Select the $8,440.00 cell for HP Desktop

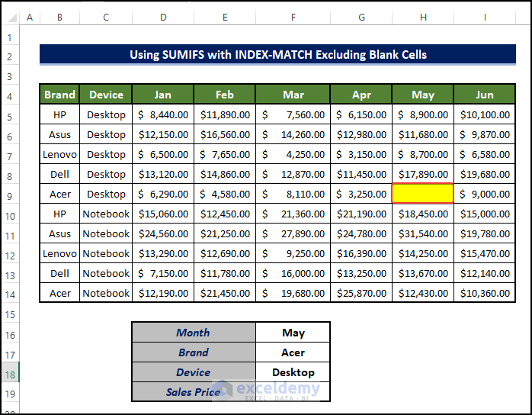[x=162, y=114]
